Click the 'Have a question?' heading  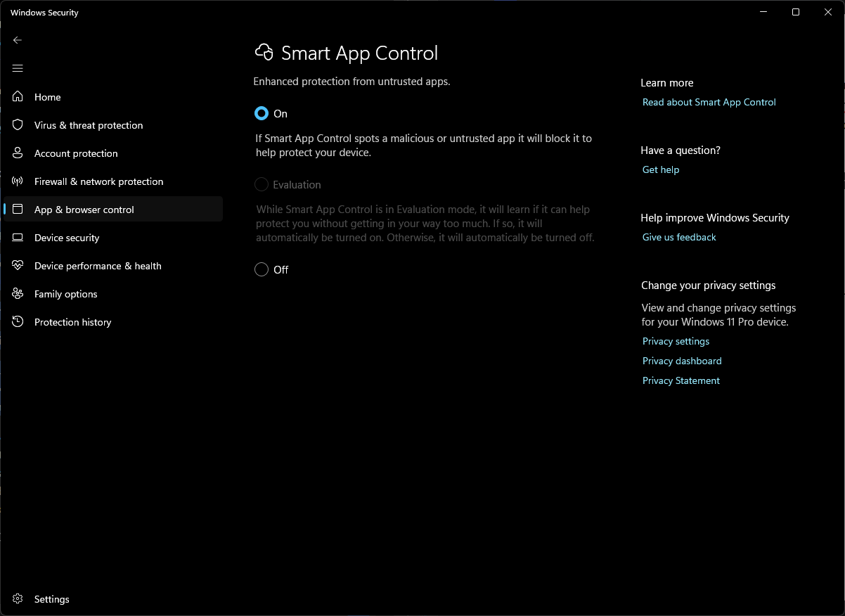pyautogui.click(x=680, y=150)
